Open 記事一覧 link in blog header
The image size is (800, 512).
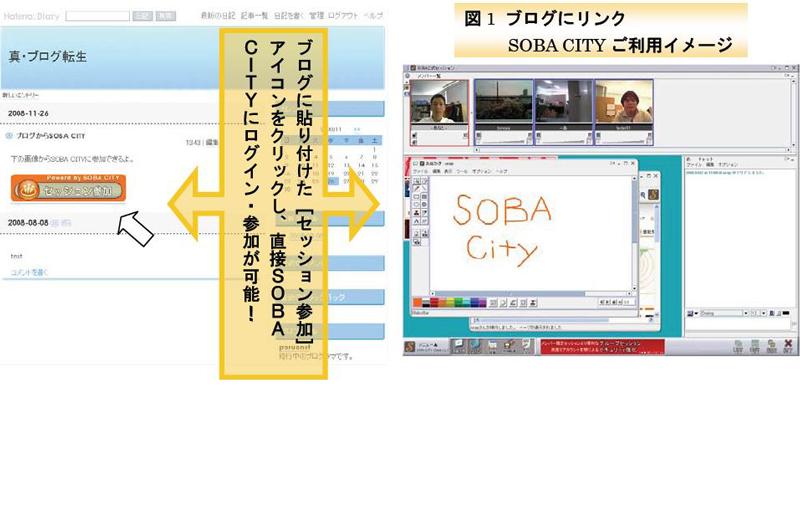[254, 16]
